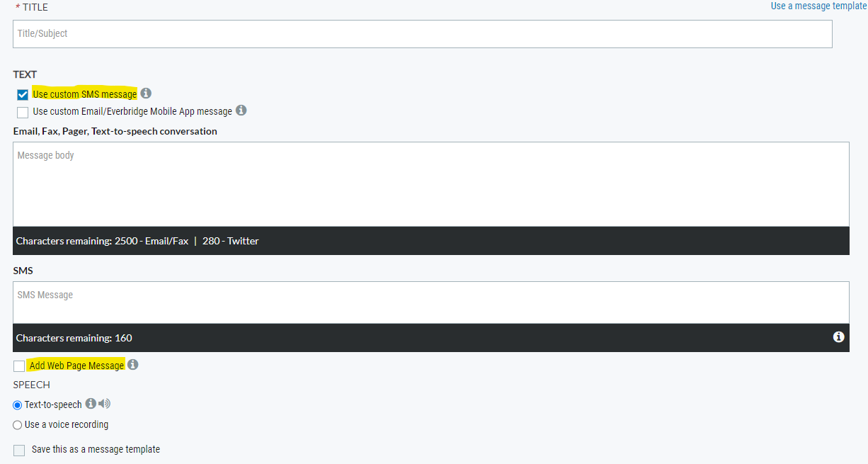Open info icon beside Add Web Page Message
This screenshot has width=868, height=464.
pos(132,365)
